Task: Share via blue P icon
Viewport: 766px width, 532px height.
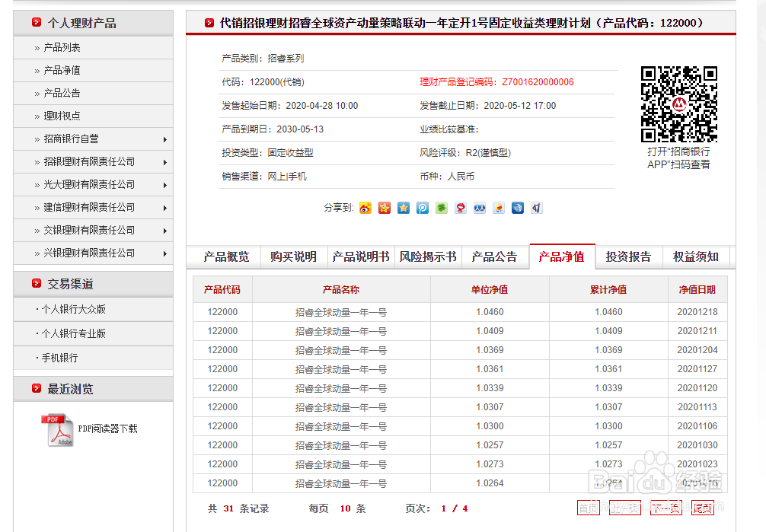Action: (423, 208)
